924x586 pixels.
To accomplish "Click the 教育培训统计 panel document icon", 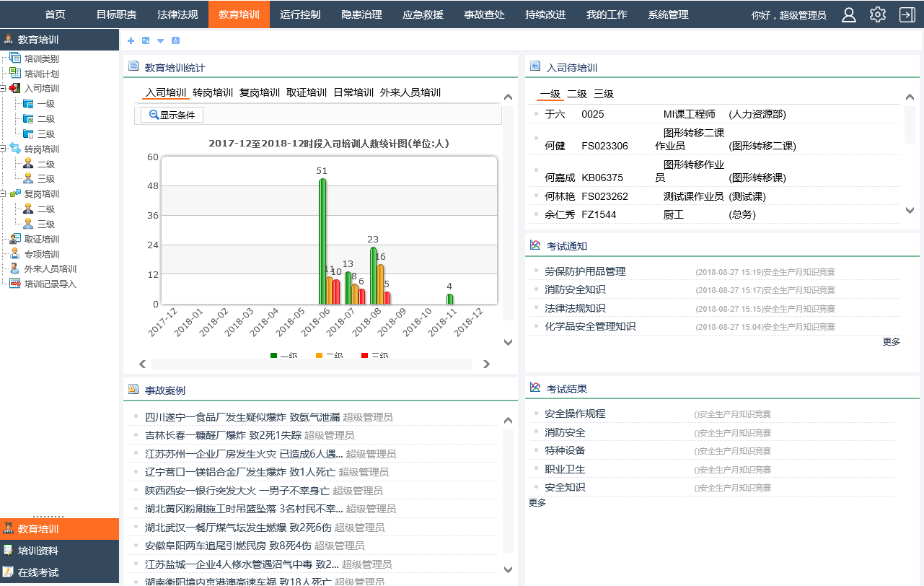I will pyautogui.click(x=133, y=66).
